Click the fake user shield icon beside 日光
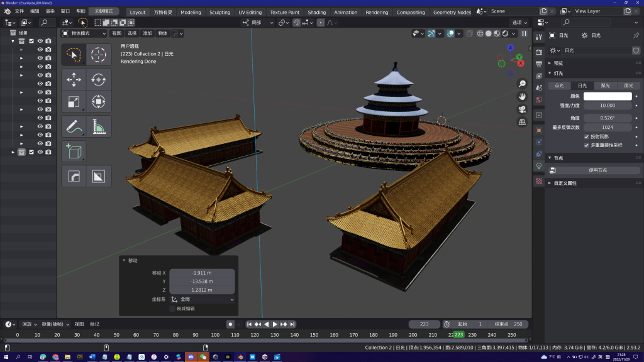 click(636, 50)
